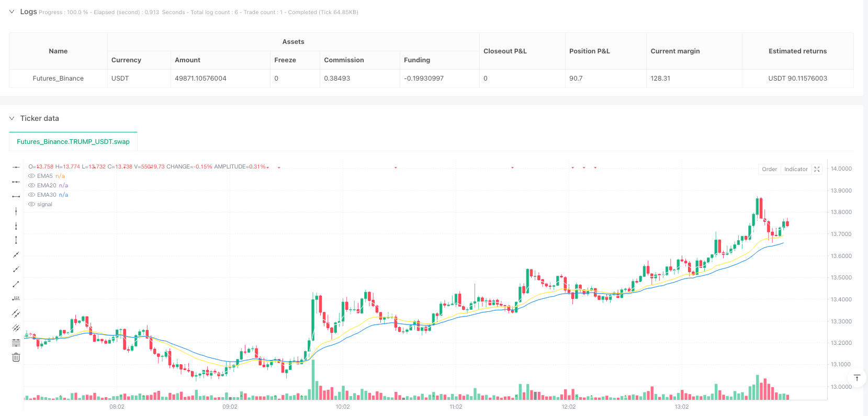Choose the price line tool with 123 label

(16, 299)
